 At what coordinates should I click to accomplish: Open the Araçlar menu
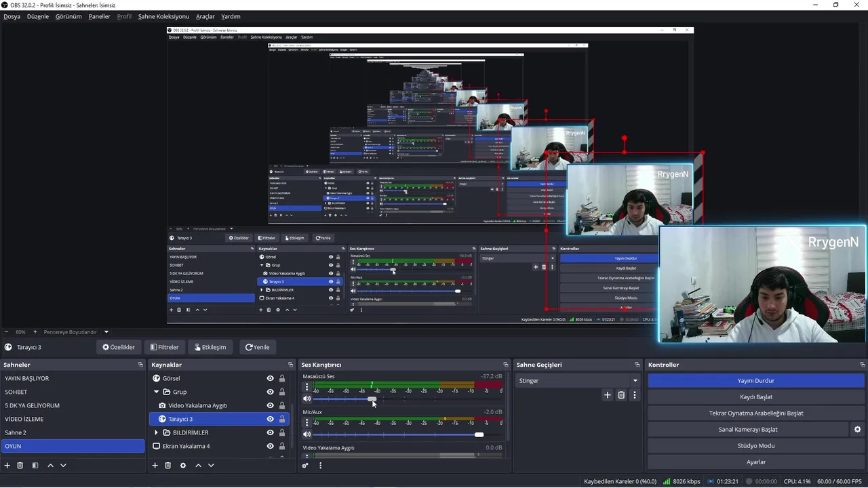[205, 16]
